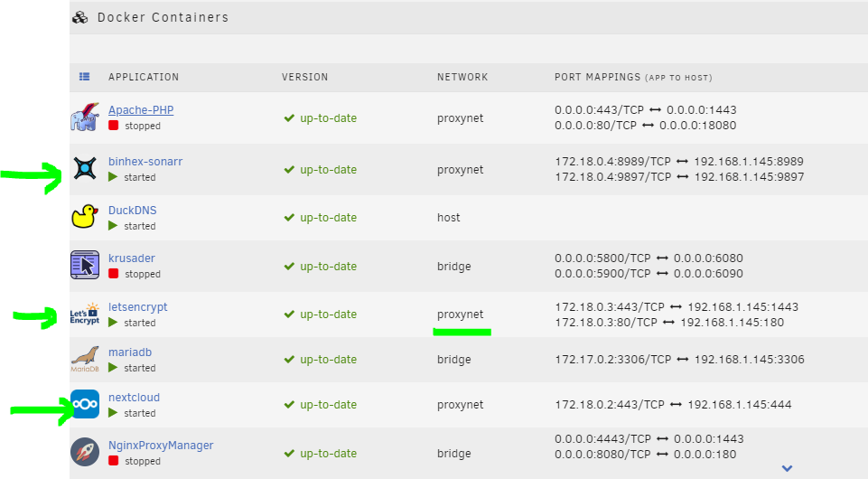868x479 pixels.
Task: Click up-to-date status for NginxProxyManager
Action: coord(321,454)
